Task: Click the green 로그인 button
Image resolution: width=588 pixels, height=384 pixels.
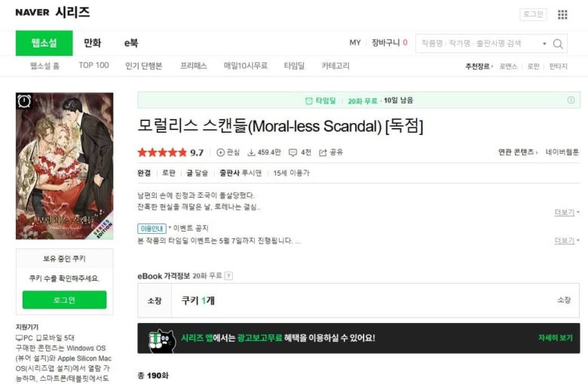Action: click(65, 300)
